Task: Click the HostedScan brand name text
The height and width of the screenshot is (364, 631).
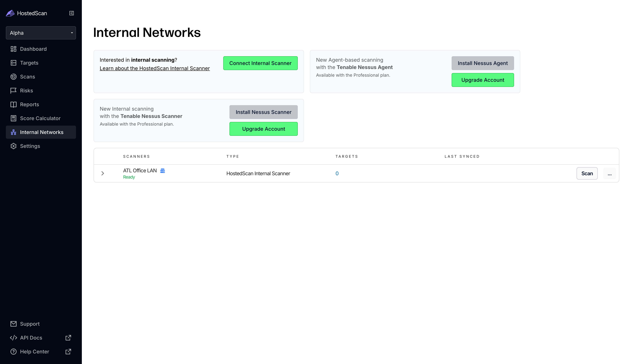Action: pyautogui.click(x=32, y=13)
